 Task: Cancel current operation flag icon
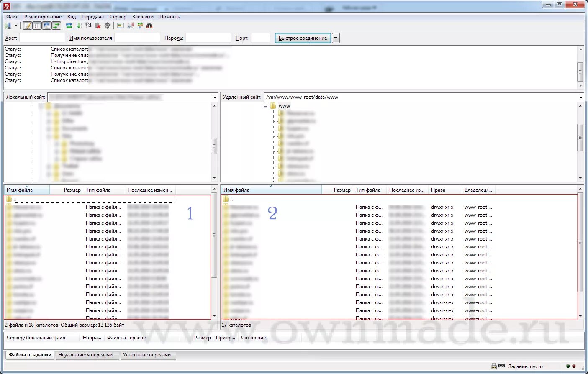point(88,26)
